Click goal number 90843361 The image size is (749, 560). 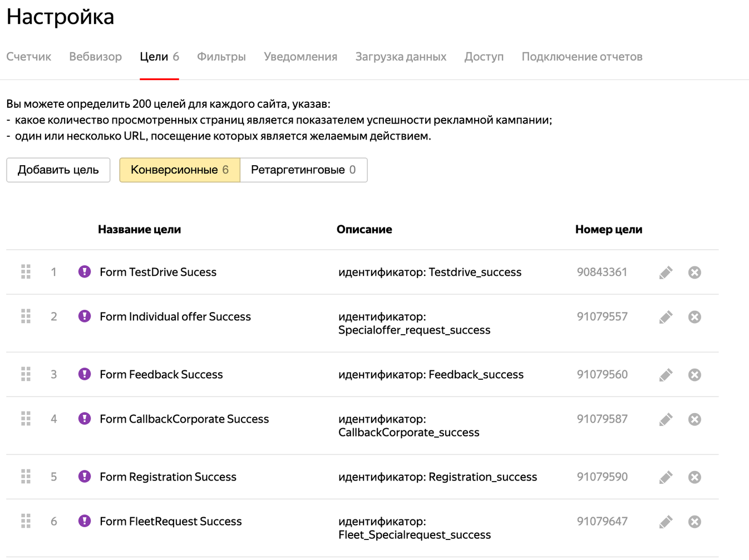602,272
